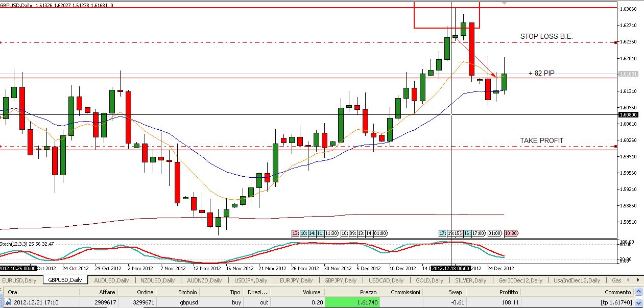Screen dimensions: 644x308
Task: Sort by the Commento column header
Action: pos(577,292)
